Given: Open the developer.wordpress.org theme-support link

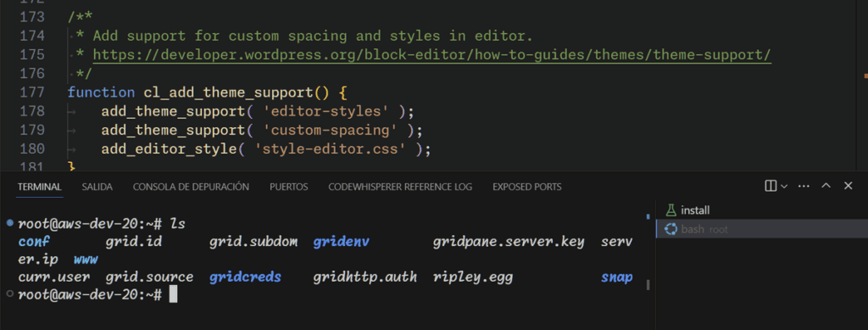Looking at the screenshot, I should click(x=431, y=55).
